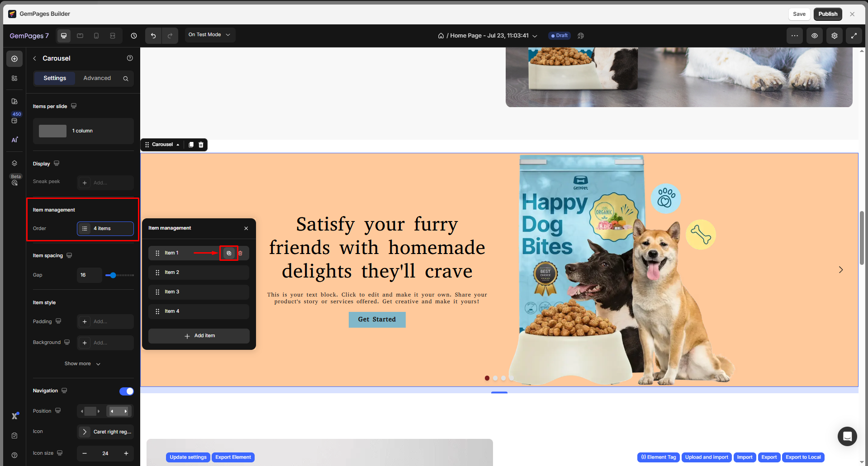Screen dimensions: 868x466
Task: Open the help icon at sidebar bottom
Action: (14, 455)
